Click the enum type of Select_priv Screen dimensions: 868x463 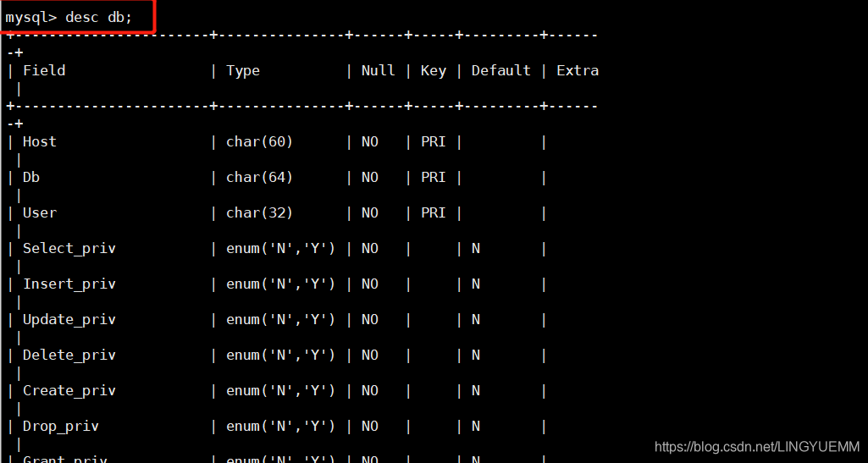(x=280, y=249)
